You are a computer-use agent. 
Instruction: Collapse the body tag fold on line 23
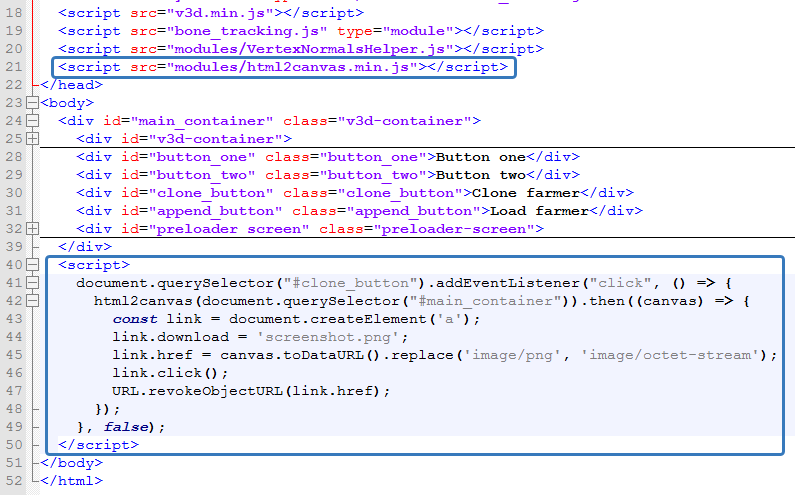[x=32, y=103]
